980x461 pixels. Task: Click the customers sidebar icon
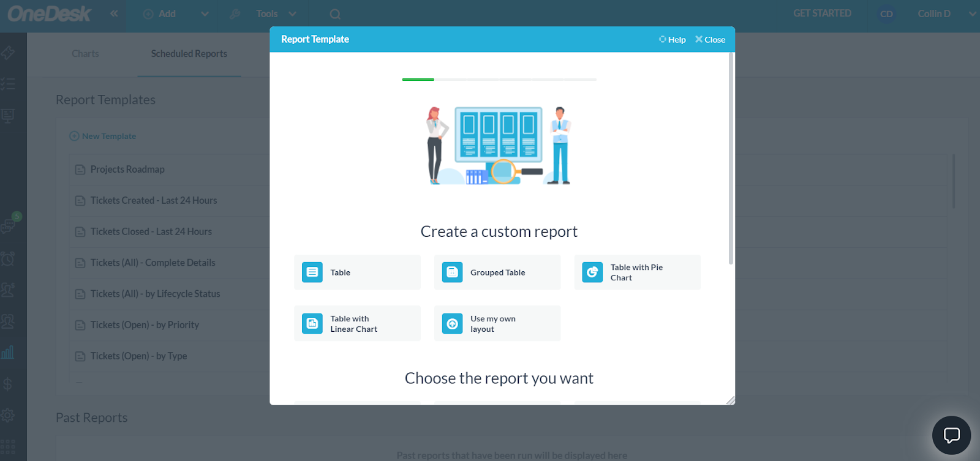pos(8,290)
